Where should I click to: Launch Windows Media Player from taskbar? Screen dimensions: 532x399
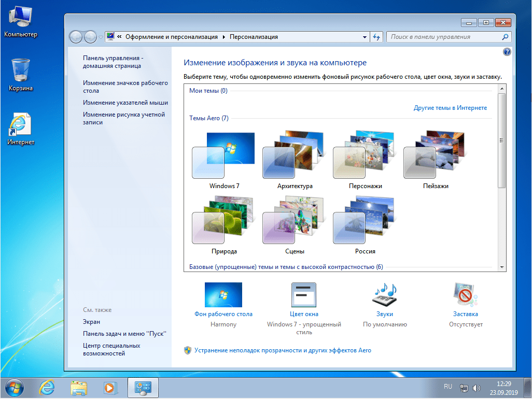[x=110, y=388]
